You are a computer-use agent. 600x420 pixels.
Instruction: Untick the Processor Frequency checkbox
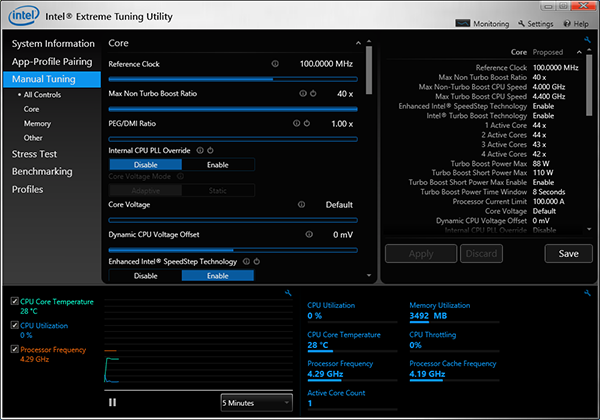click(x=13, y=350)
